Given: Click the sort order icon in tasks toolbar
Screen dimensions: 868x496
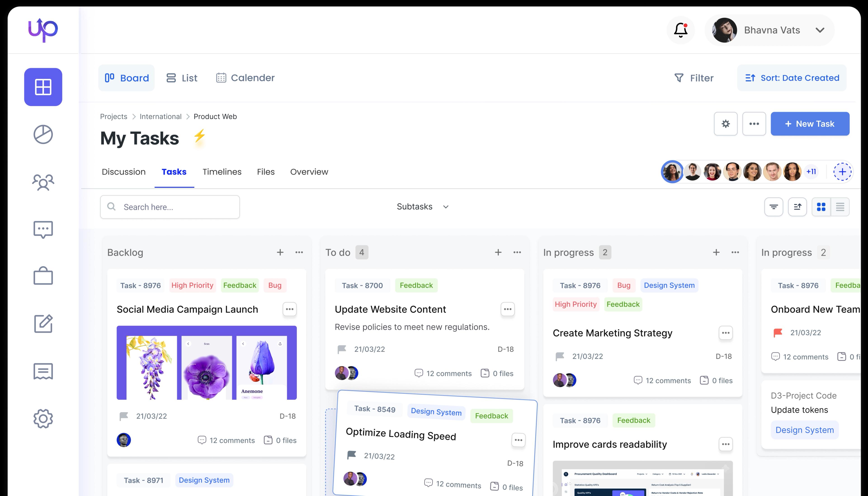Looking at the screenshot, I should [x=797, y=207].
